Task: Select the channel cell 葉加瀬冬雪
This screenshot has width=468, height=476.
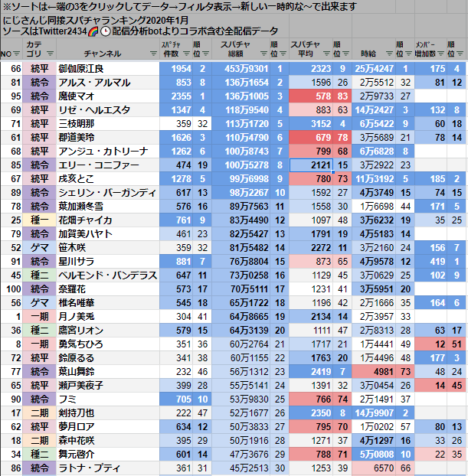Action: click(x=107, y=207)
